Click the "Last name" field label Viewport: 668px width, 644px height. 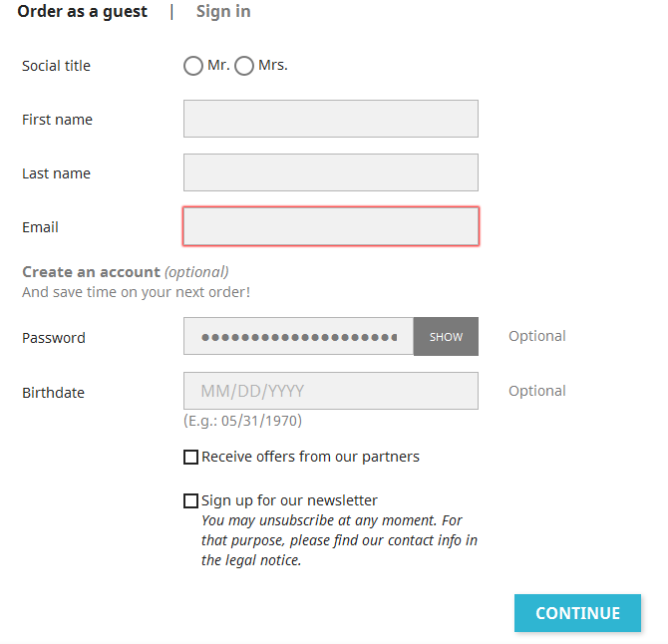pos(56,173)
